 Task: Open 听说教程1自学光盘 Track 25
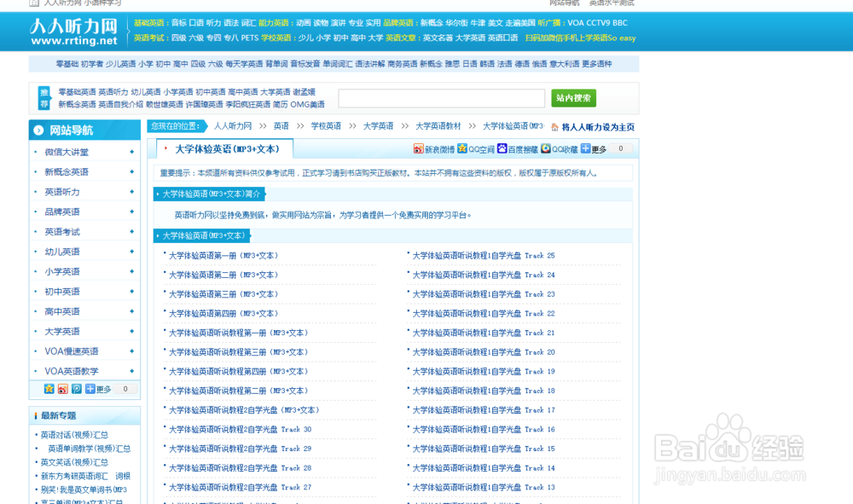pos(484,256)
